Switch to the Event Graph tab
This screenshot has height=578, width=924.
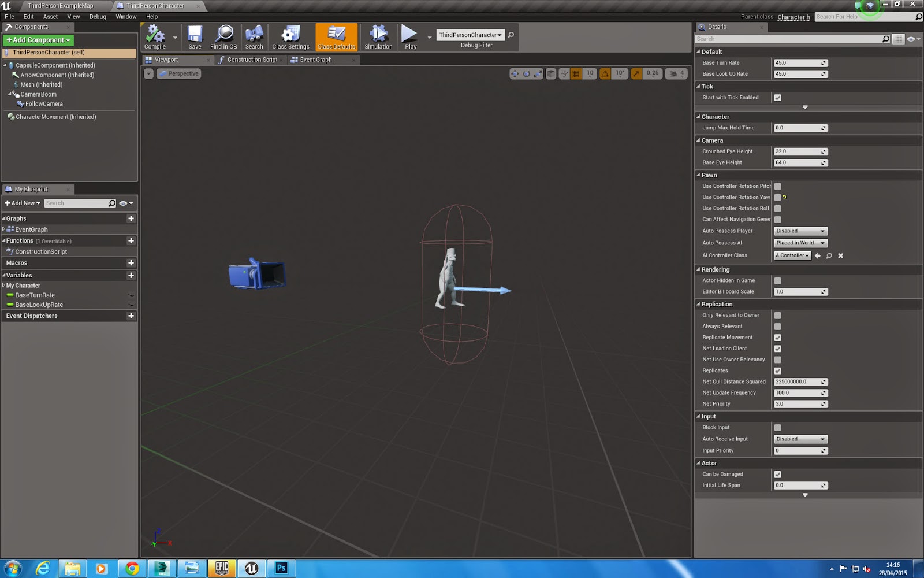coord(315,60)
